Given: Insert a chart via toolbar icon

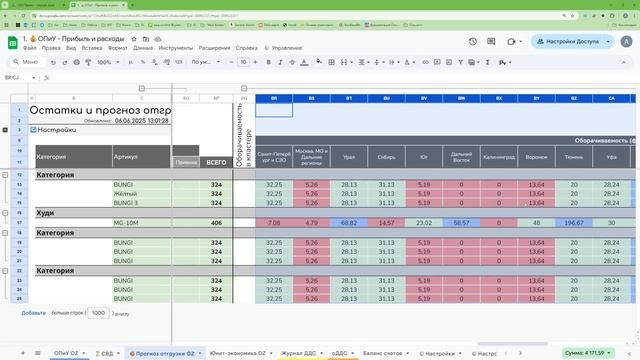Looking at the screenshot, I should tap(449, 62).
